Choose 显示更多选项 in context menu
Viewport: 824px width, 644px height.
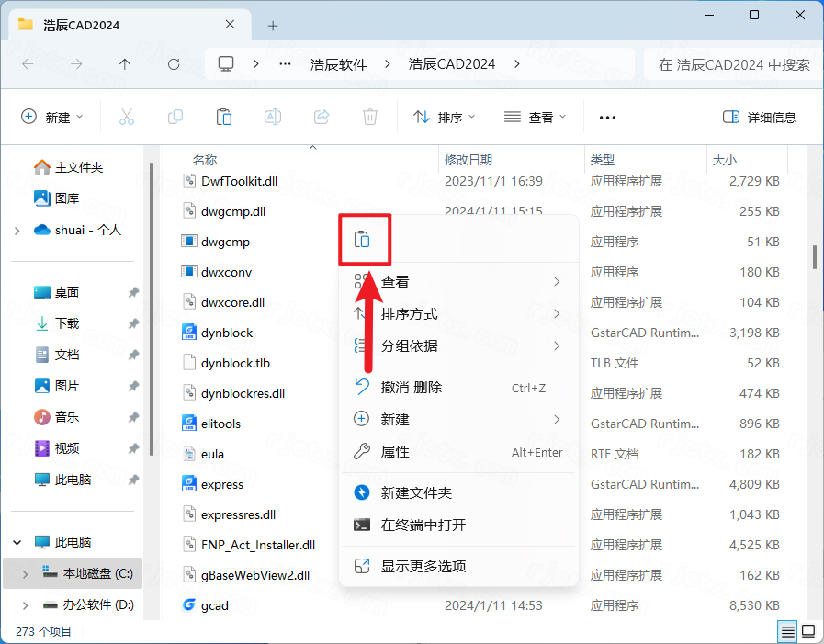pyautogui.click(x=423, y=566)
